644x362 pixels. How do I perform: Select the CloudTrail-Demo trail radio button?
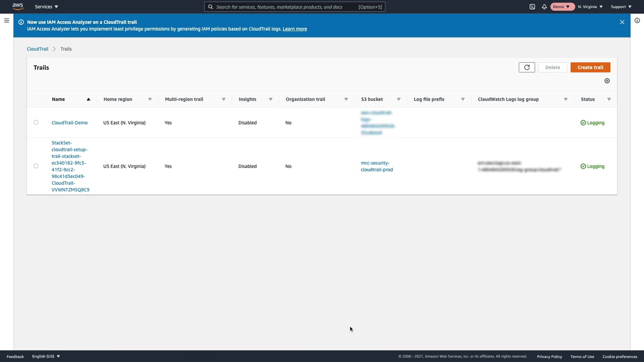click(36, 123)
